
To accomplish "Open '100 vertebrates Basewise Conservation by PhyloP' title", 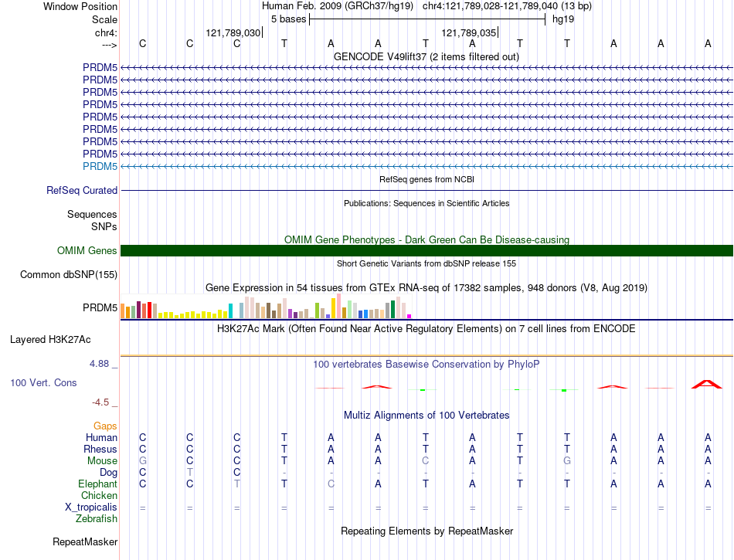I will tap(426, 364).
